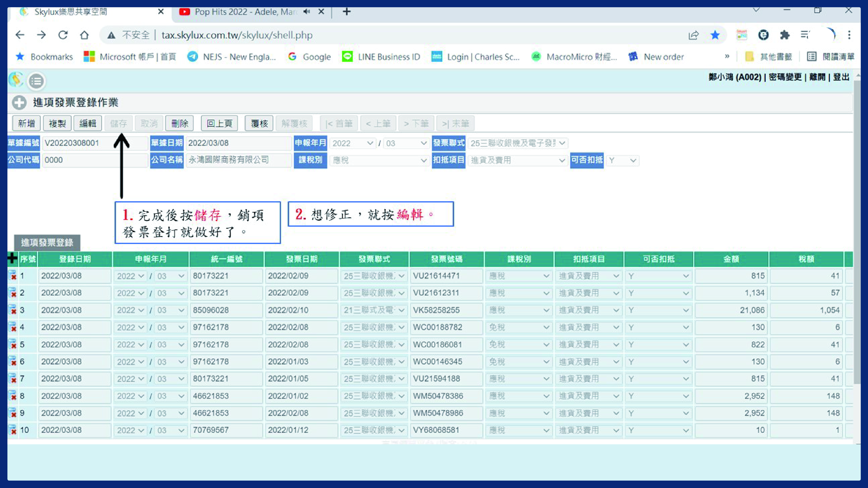
Task: Click the bookmark star in address bar
Action: [x=715, y=35]
